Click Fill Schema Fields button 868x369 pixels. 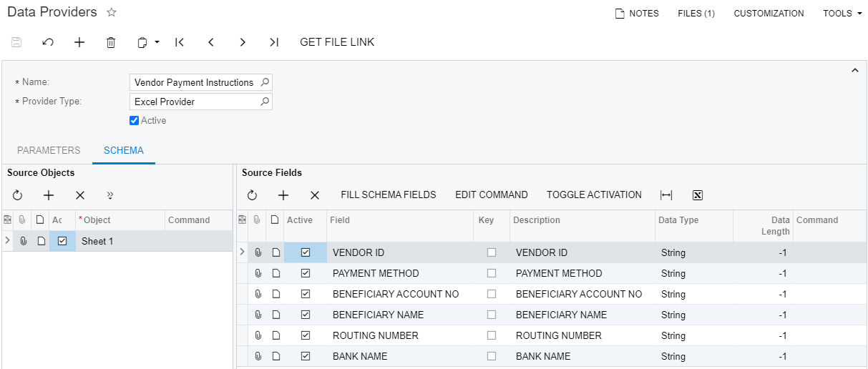(x=388, y=195)
